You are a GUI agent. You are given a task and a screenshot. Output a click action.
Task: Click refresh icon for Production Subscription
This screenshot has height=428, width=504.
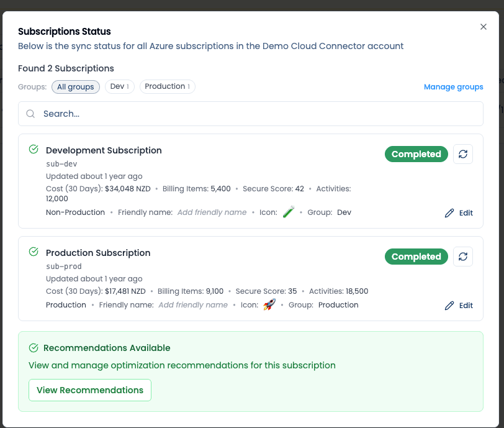pos(462,257)
